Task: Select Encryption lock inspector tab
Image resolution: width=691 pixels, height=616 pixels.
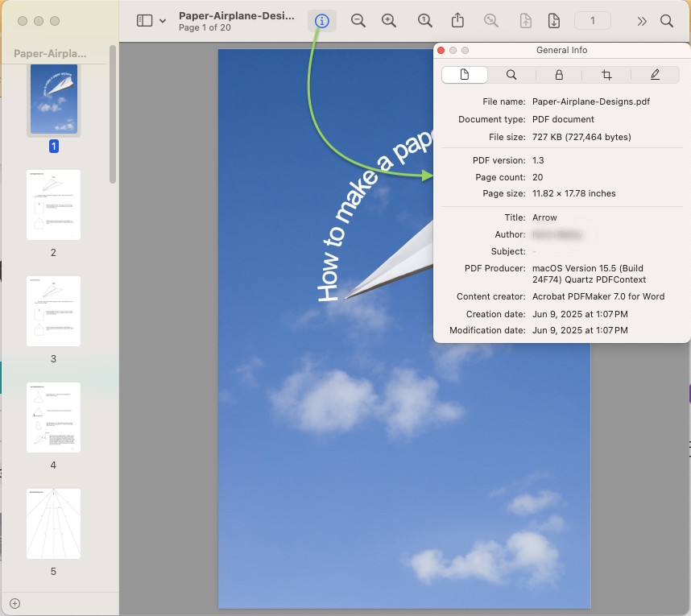Action: coord(559,74)
